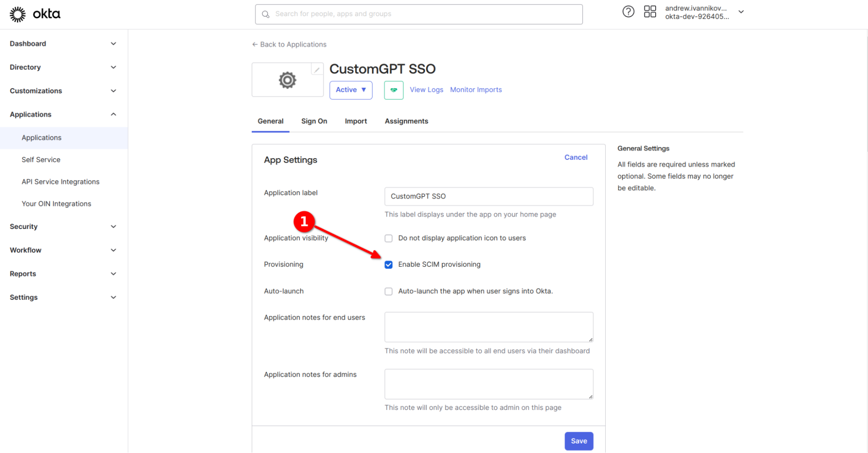Open the help question mark icon

(x=628, y=12)
